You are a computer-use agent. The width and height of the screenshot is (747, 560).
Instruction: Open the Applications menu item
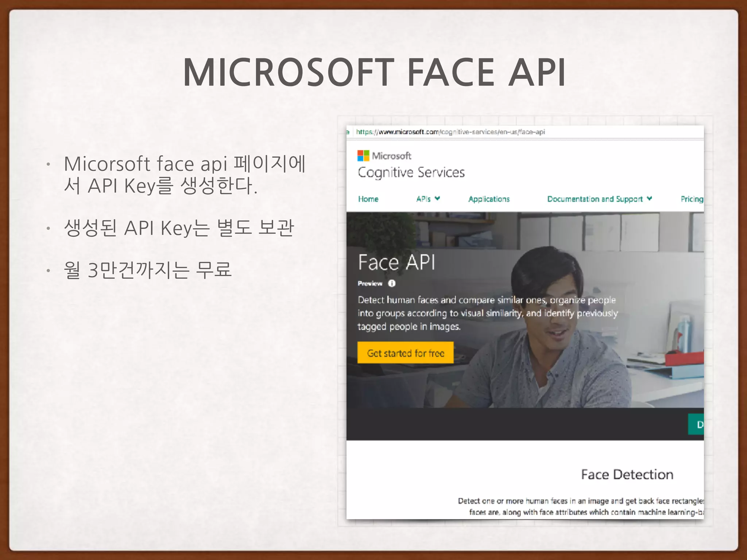[x=489, y=199]
